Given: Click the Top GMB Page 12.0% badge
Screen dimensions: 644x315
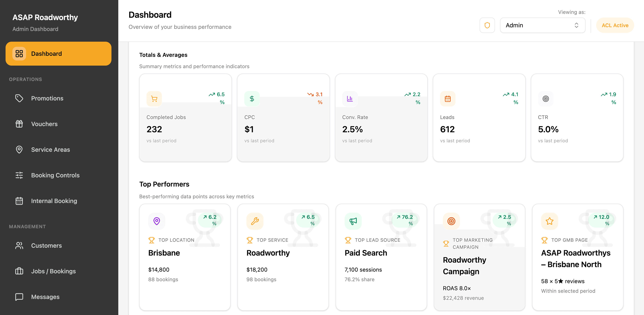Looking at the screenshot, I should point(602,220).
